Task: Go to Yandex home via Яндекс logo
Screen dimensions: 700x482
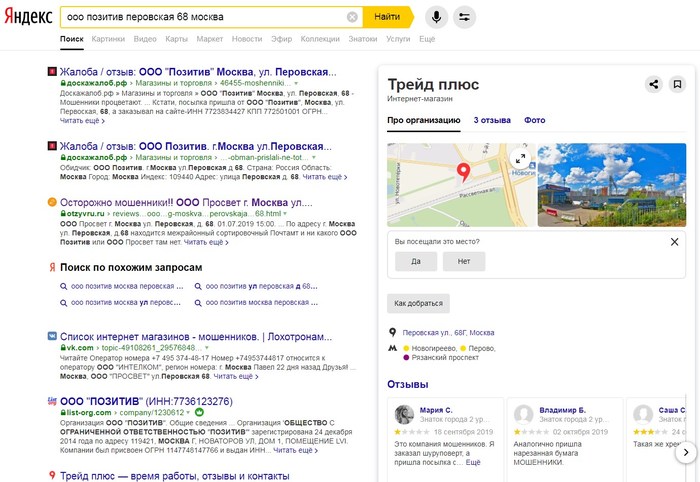Action: tap(30, 17)
